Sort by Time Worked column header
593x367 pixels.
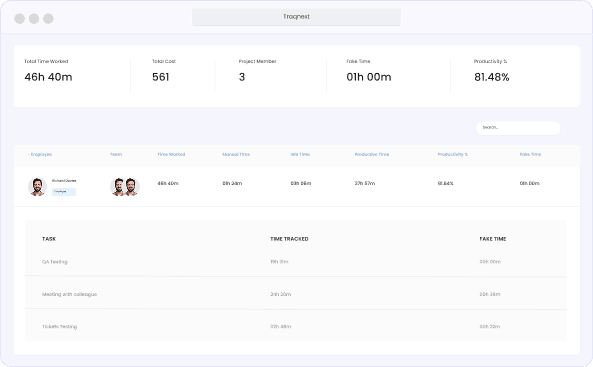click(171, 154)
